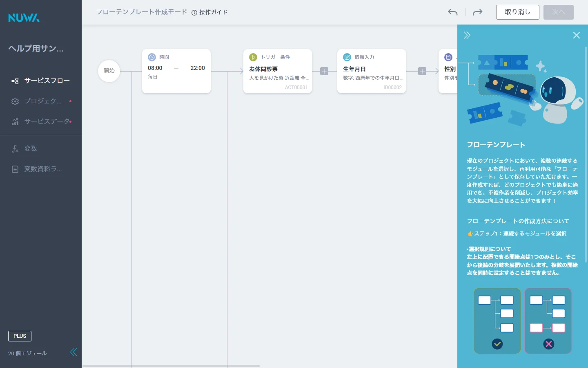Click the ACT00001 module ID

296,88
